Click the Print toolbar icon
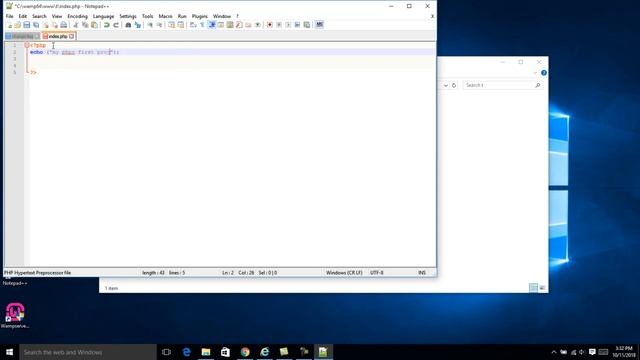Viewport: 640px width, 360px height. 64,25
